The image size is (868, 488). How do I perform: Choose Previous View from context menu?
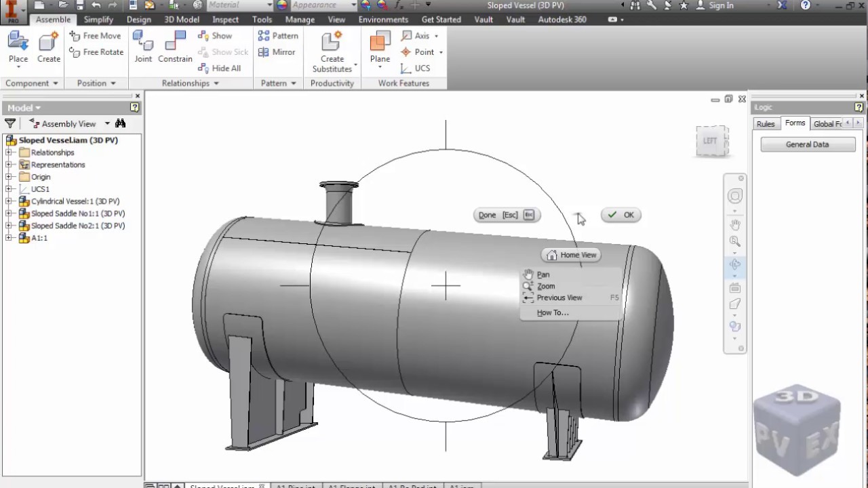pos(559,298)
